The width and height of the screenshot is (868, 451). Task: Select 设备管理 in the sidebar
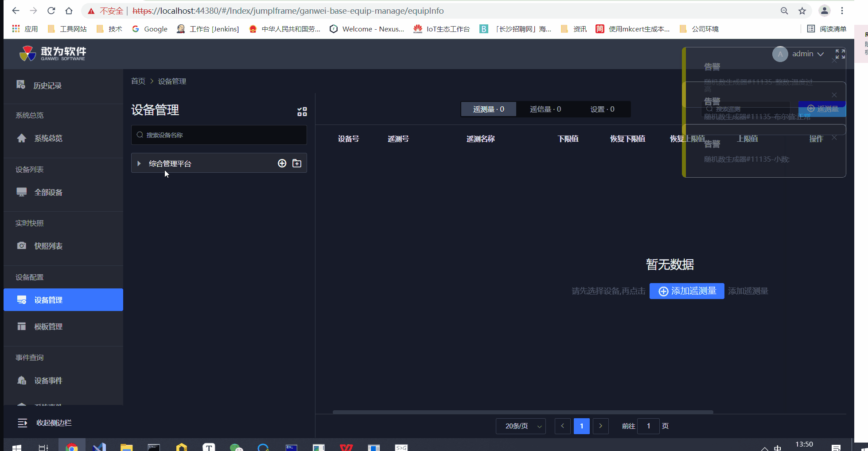63,300
